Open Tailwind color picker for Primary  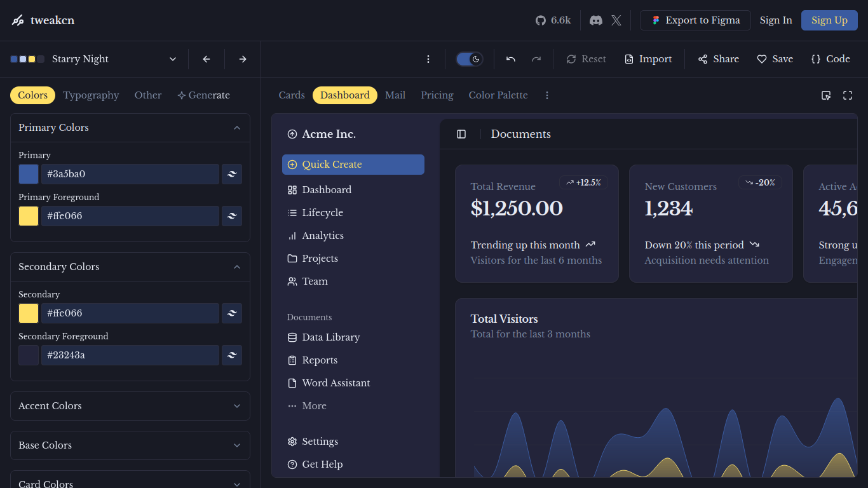click(232, 174)
